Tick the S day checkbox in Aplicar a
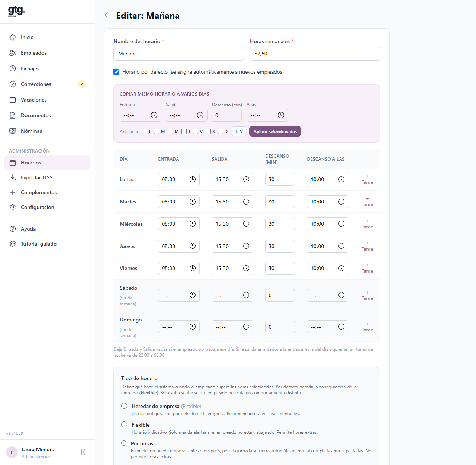 (208, 131)
